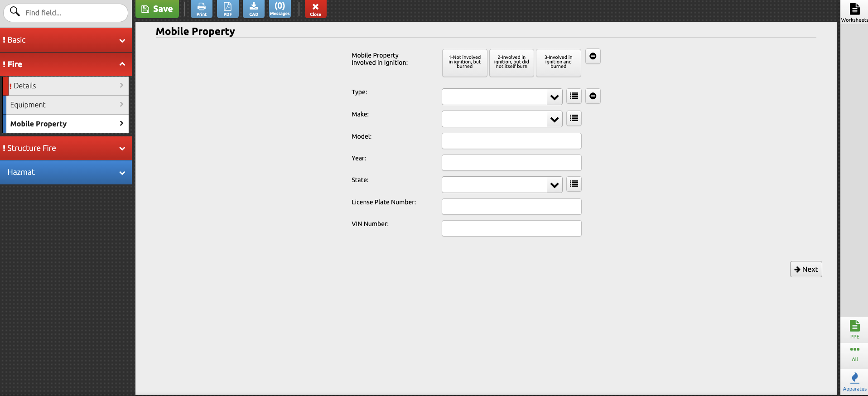The width and height of the screenshot is (868, 396).
Task: Click the Print icon in toolbar
Action: coord(201,9)
